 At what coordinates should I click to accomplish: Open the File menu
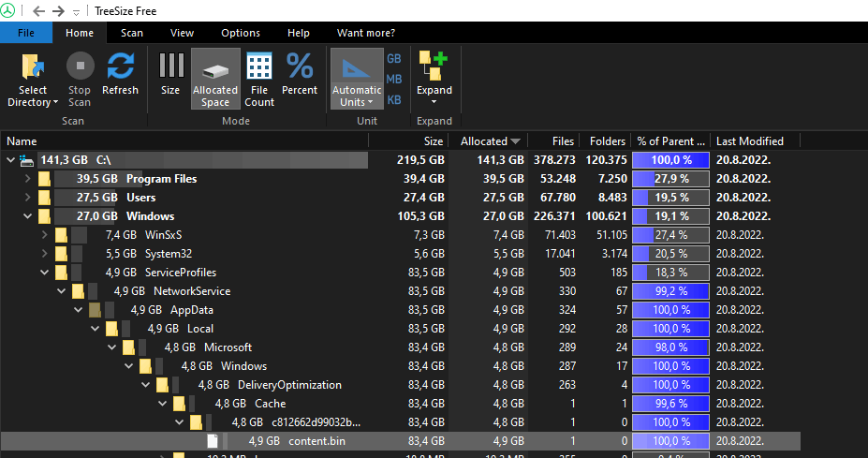(x=26, y=33)
